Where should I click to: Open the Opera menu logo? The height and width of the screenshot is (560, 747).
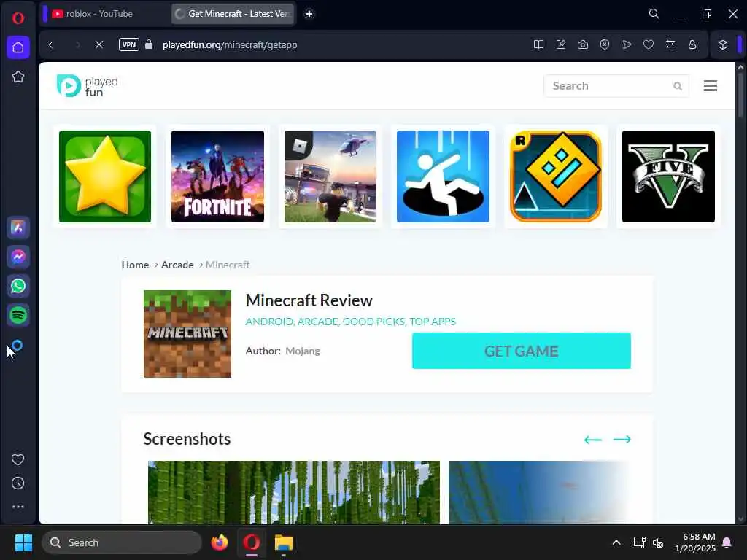(18, 18)
